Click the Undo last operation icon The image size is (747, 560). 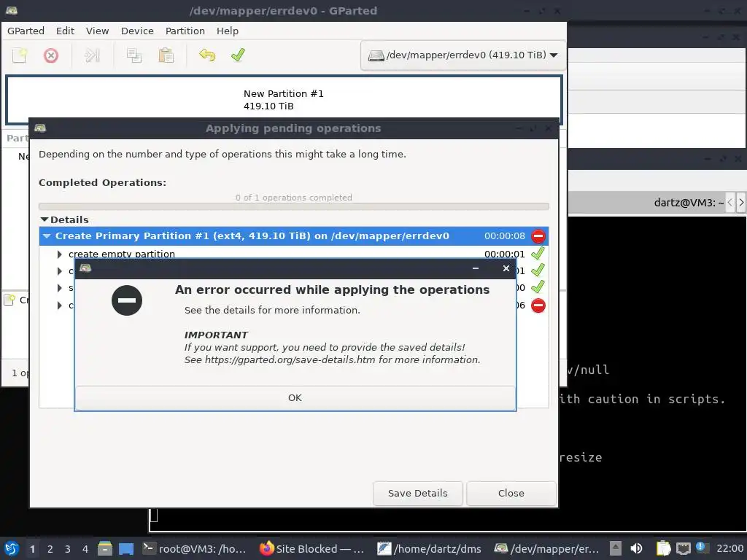(207, 55)
